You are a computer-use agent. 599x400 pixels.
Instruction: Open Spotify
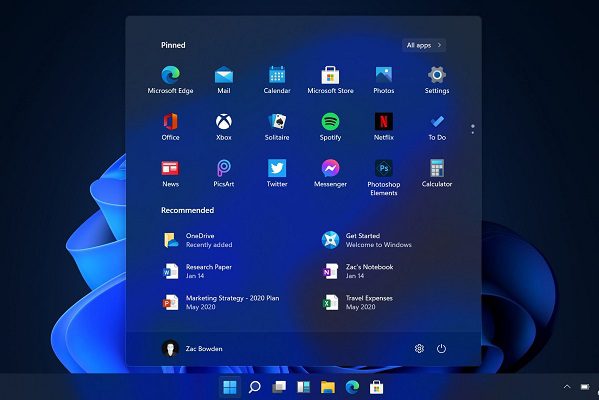coord(330,126)
